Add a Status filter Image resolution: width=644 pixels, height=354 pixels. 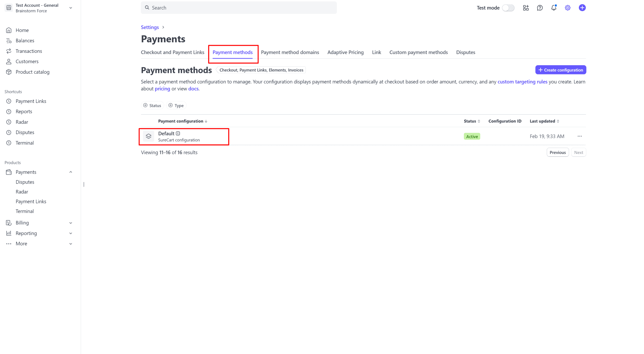pos(152,105)
